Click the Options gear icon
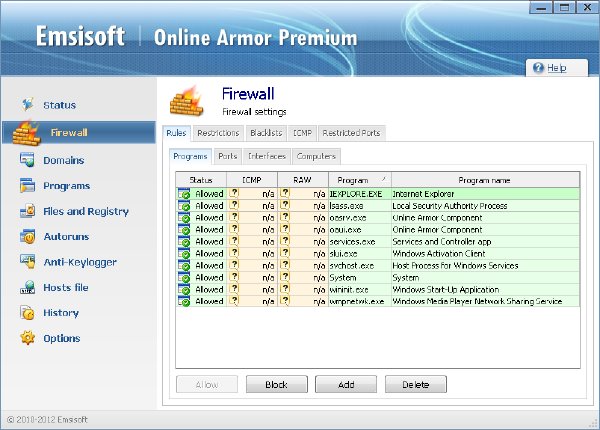This screenshot has height=430, width=600. pos(28,338)
